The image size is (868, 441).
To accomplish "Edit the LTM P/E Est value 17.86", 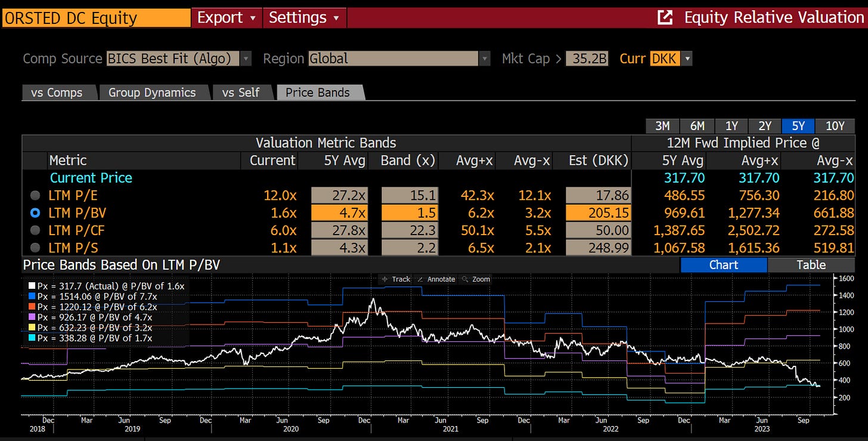I will (597, 195).
